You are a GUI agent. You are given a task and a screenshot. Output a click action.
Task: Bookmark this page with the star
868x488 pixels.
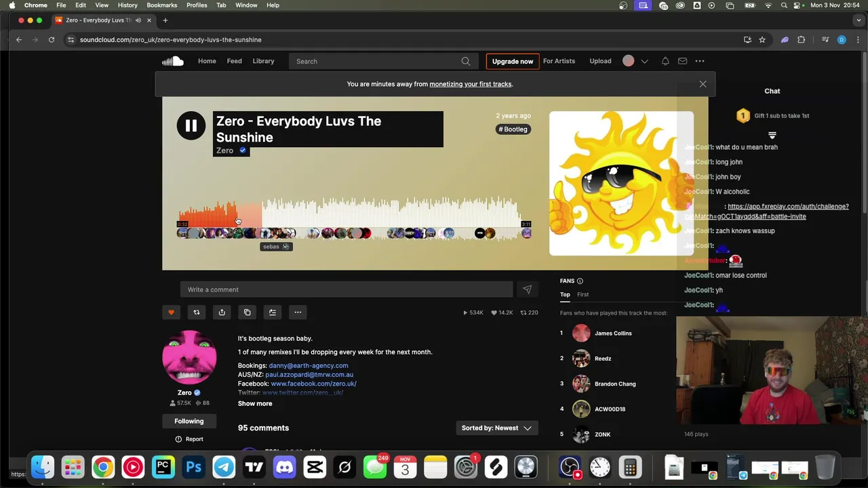pyautogui.click(x=762, y=40)
